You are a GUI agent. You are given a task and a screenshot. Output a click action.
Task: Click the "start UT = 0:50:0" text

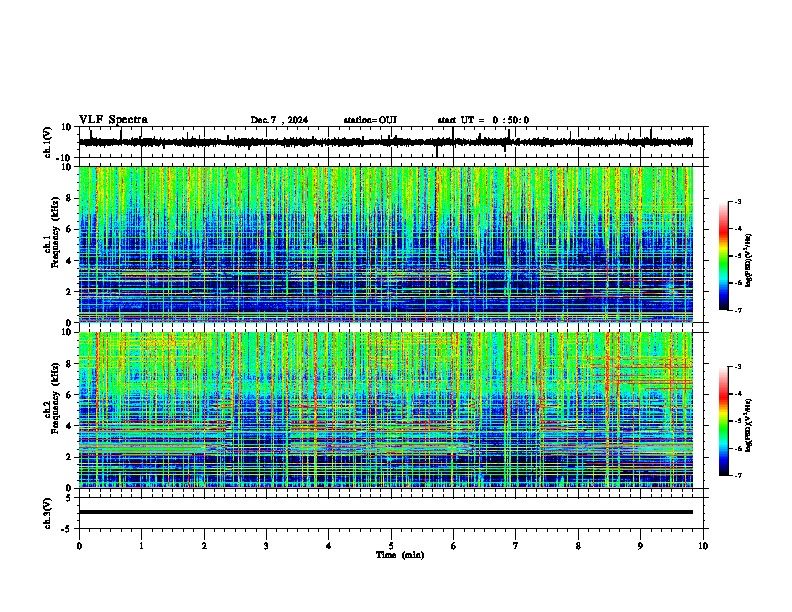483,120
